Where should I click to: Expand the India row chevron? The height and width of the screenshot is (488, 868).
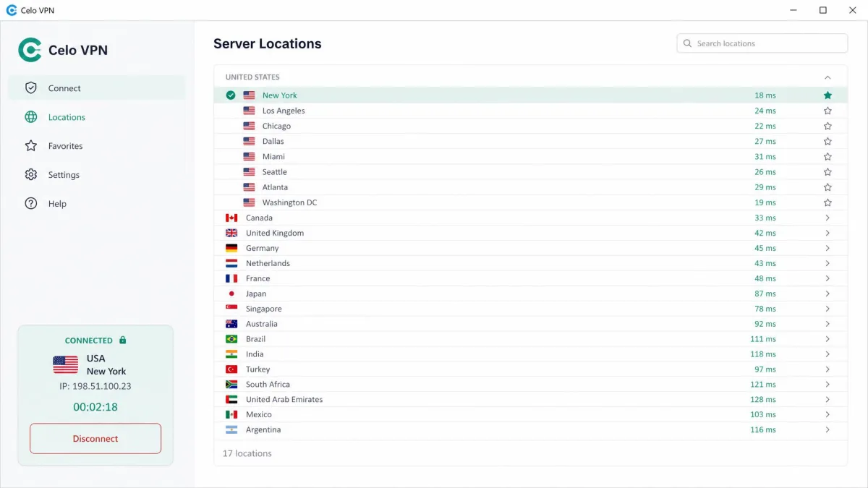(827, 354)
